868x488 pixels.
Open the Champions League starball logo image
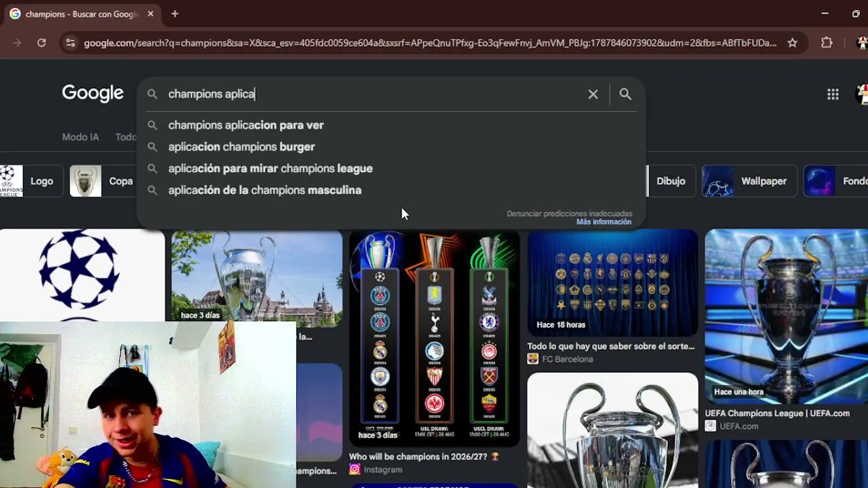[x=82, y=275]
